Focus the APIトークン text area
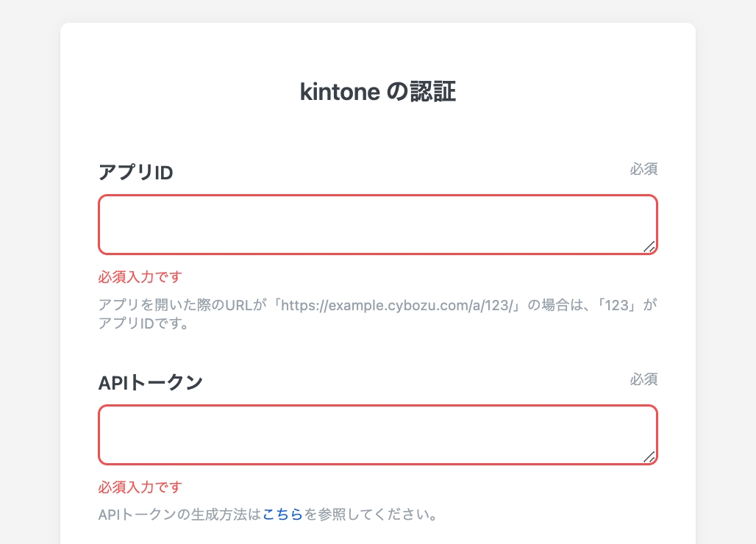The height and width of the screenshot is (544, 756). [x=377, y=435]
